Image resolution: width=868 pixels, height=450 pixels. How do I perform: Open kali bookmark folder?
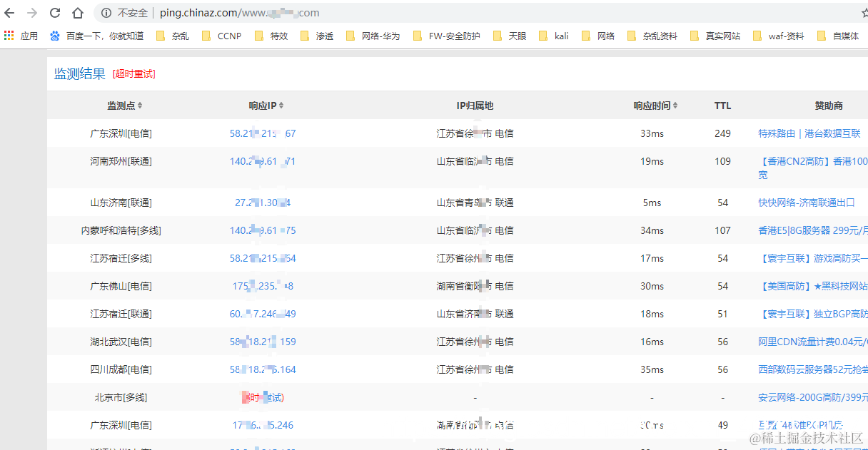[x=554, y=36]
